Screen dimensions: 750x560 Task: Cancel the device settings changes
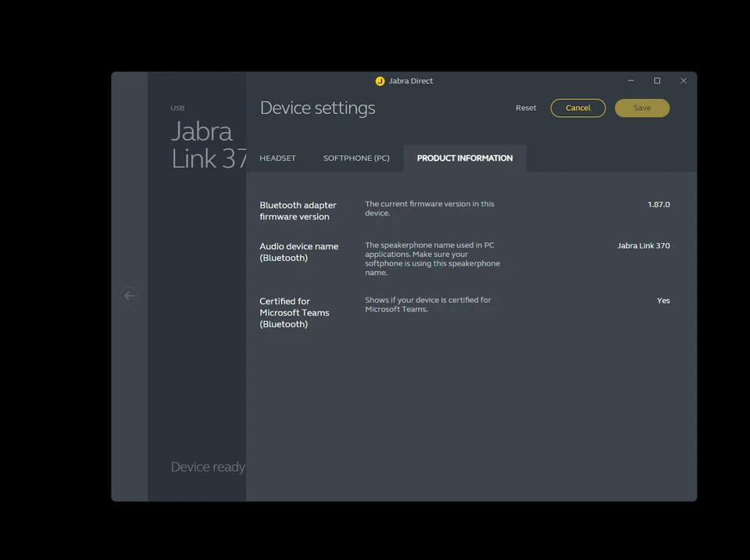coord(578,107)
